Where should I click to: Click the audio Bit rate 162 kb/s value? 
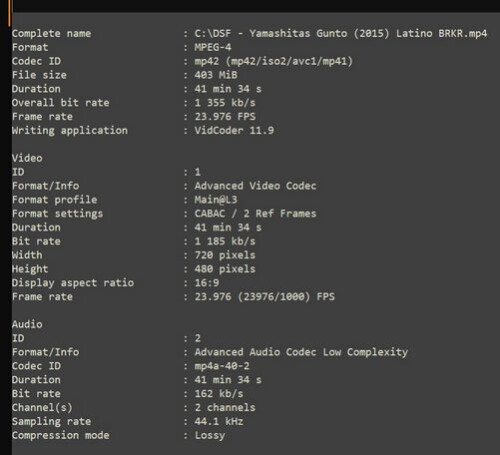click(219, 393)
